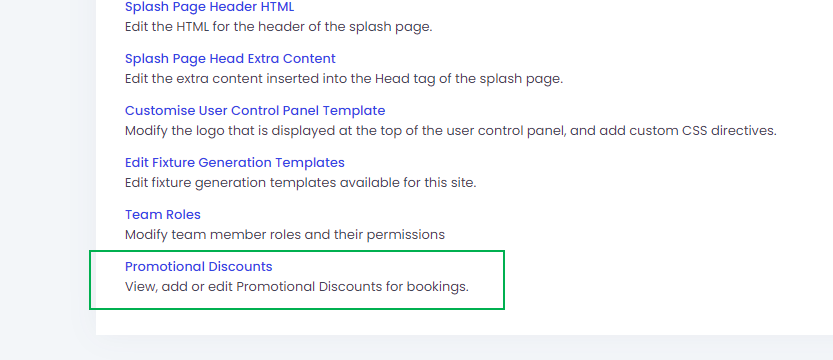Open the Team Roles link
The image size is (833, 360).
163,215
